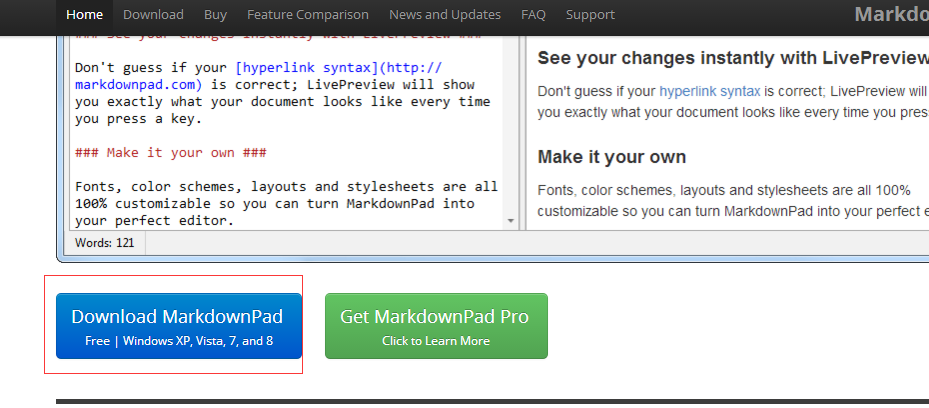Viewport: 929px width, 408px height.
Task: Click the '[hyperlink syntax](http://' editor text
Action: tap(338, 68)
